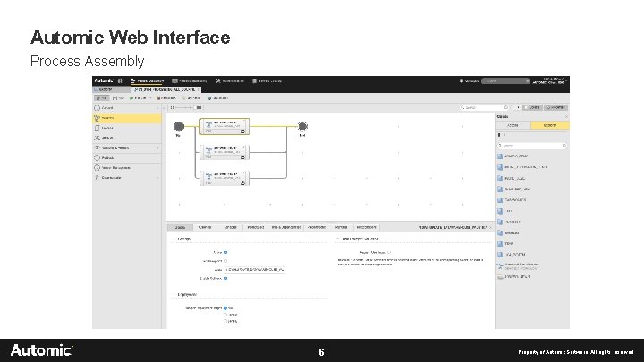Screen dimensions: 644x362
Task: Open the Documentation sidebar item
Action: 127,178
